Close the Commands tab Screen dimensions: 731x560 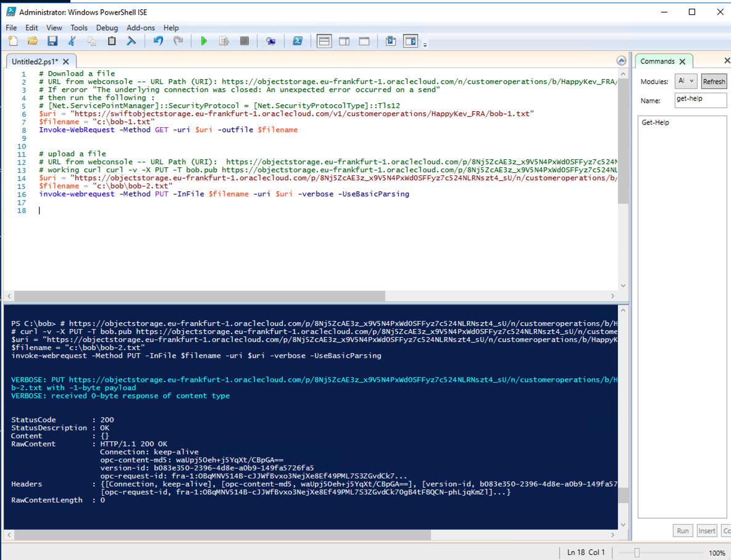682,62
